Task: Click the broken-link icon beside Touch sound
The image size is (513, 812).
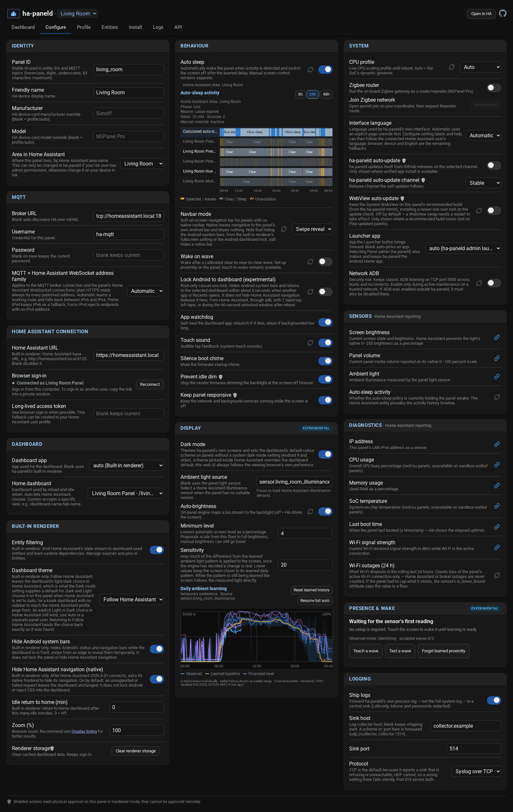Action: [x=310, y=343]
